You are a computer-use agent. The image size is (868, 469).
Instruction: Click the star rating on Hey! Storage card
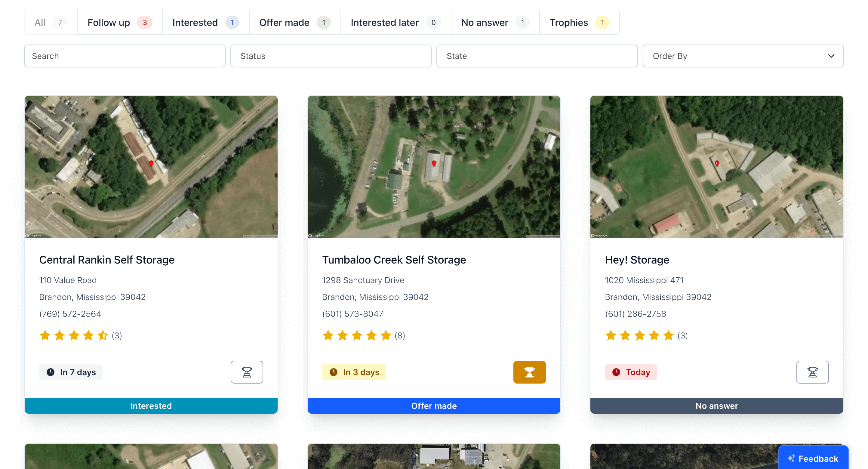639,335
